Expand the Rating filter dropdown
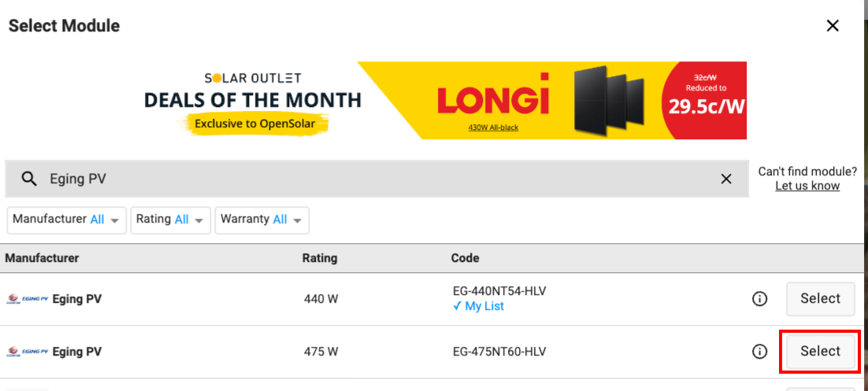This screenshot has width=868, height=391. (x=170, y=219)
